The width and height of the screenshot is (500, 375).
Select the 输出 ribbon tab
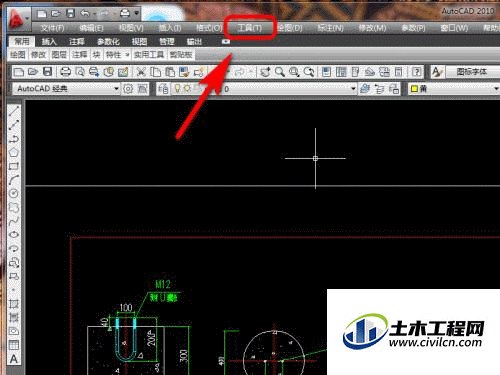[x=194, y=41]
